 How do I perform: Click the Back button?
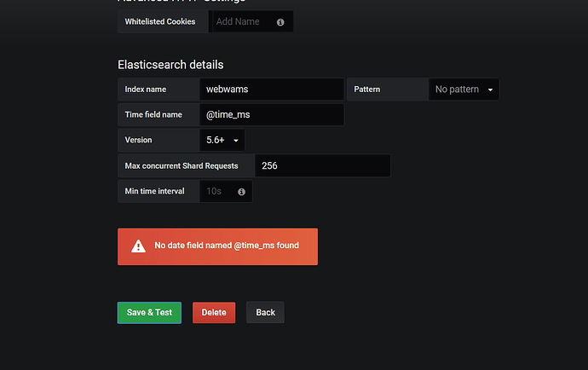click(265, 313)
